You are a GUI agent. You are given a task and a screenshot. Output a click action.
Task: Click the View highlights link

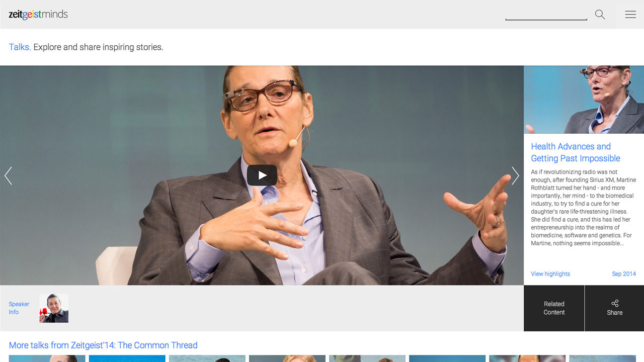[550, 274]
